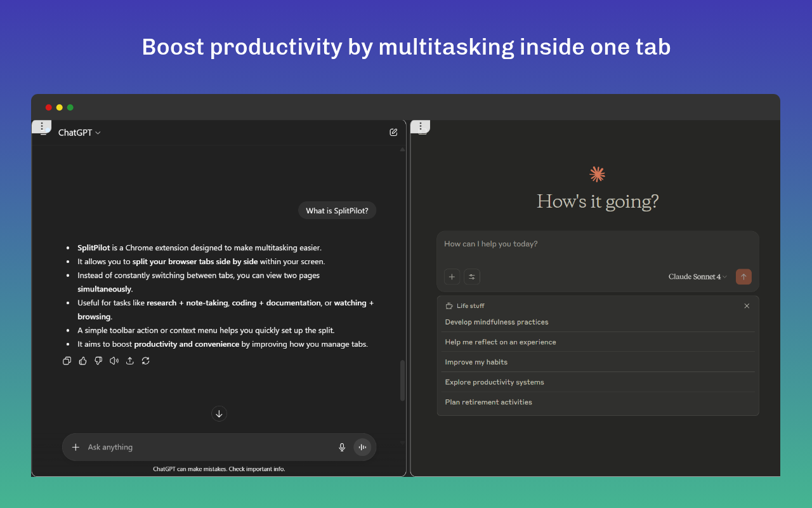This screenshot has width=812, height=508.
Task: Click the microphone dictation icon
Action: (342, 447)
